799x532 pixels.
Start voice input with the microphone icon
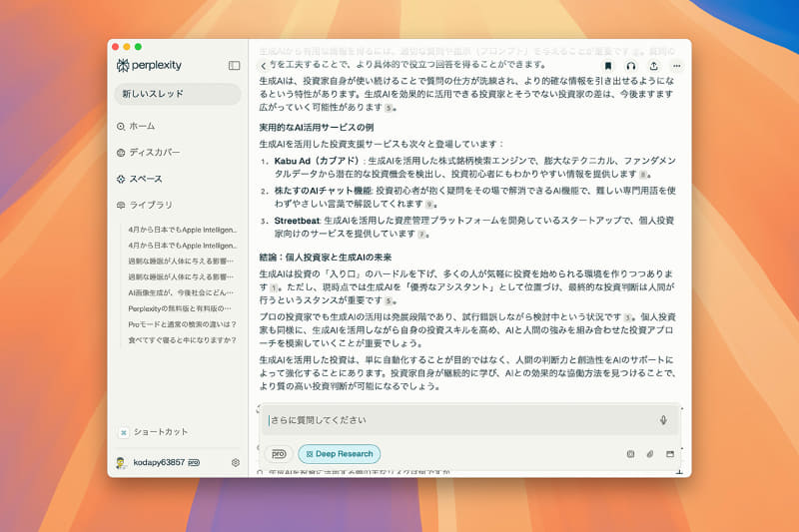(663, 420)
